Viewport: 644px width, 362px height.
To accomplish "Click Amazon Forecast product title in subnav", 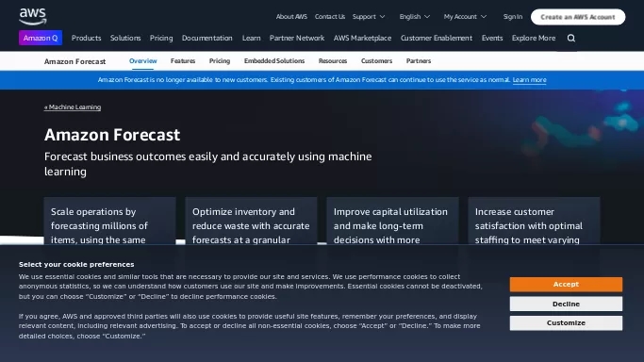I will pos(74,61).
